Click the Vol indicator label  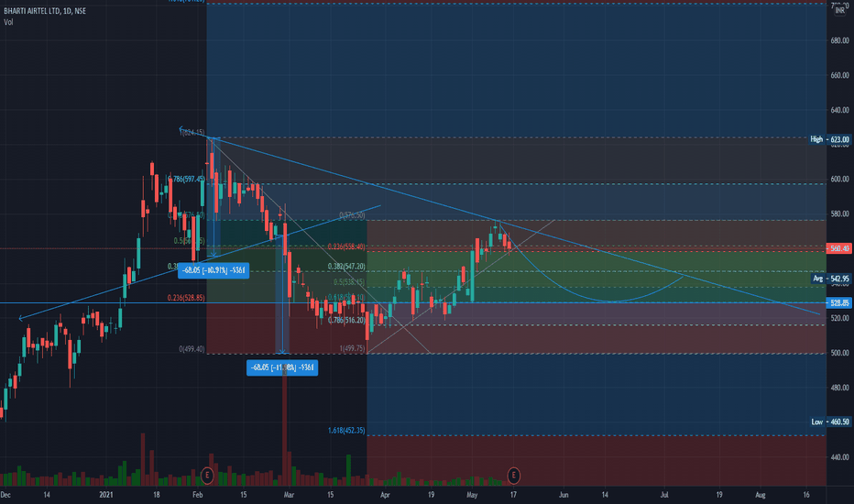coord(8,22)
